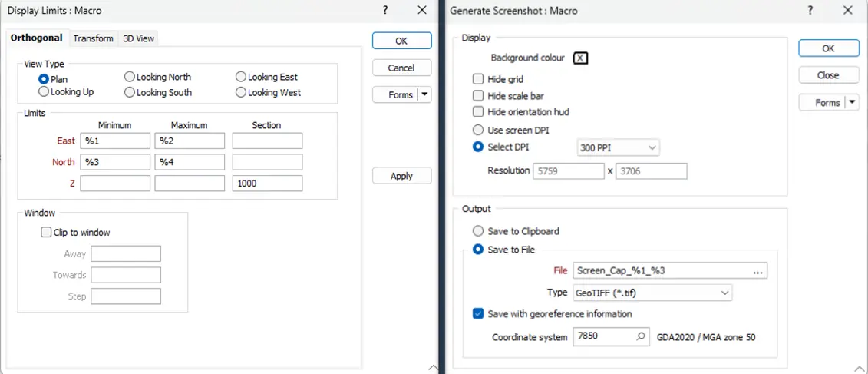Click East Minimum field containing %1
This screenshot has height=374, width=868.
tap(115, 141)
